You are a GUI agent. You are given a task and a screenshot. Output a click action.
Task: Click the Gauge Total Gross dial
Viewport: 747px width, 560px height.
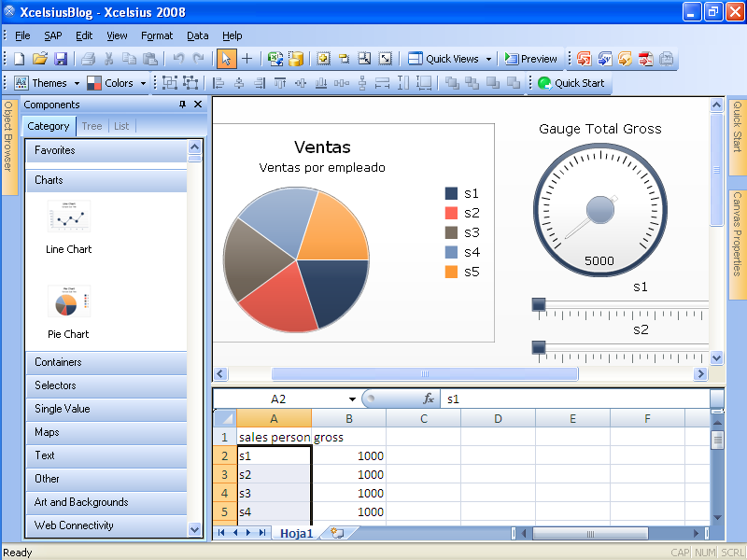(x=599, y=209)
